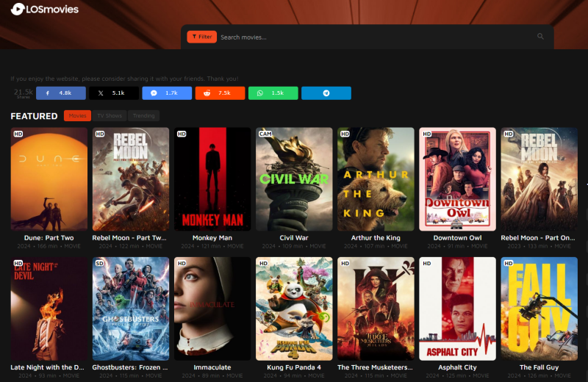Click "2023 • 133 min • MOVIE" text
The image size is (588, 382).
[539, 246]
